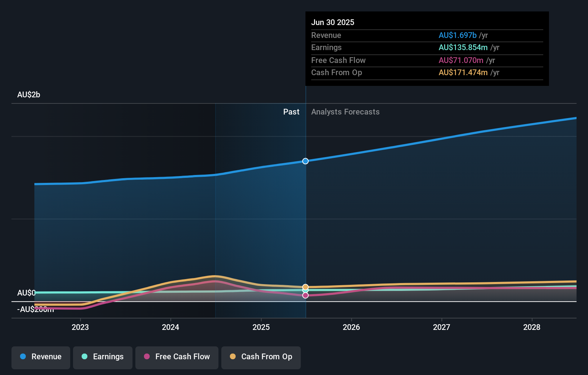The height and width of the screenshot is (375, 588).
Task: Click the Cash From Op legend dot icon
Action: tap(233, 357)
